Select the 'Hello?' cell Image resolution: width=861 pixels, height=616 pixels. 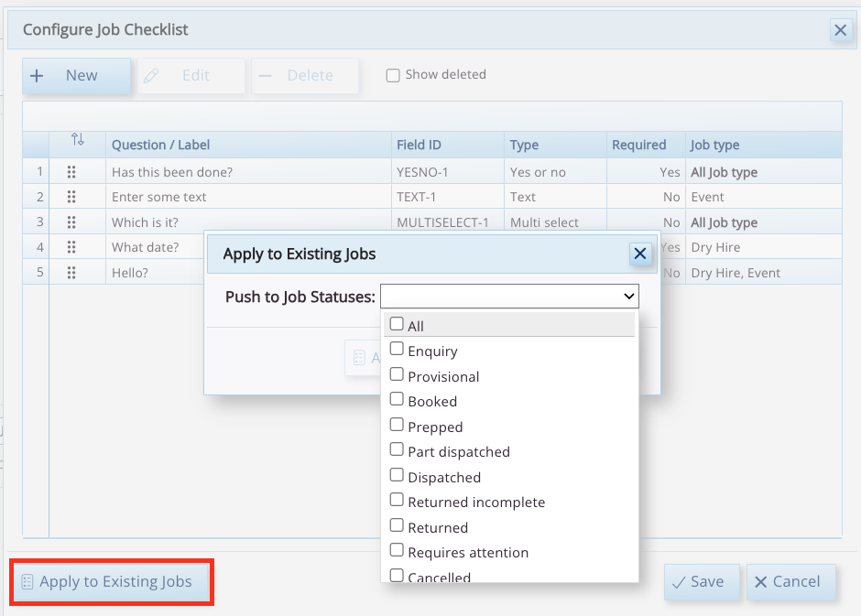point(156,272)
